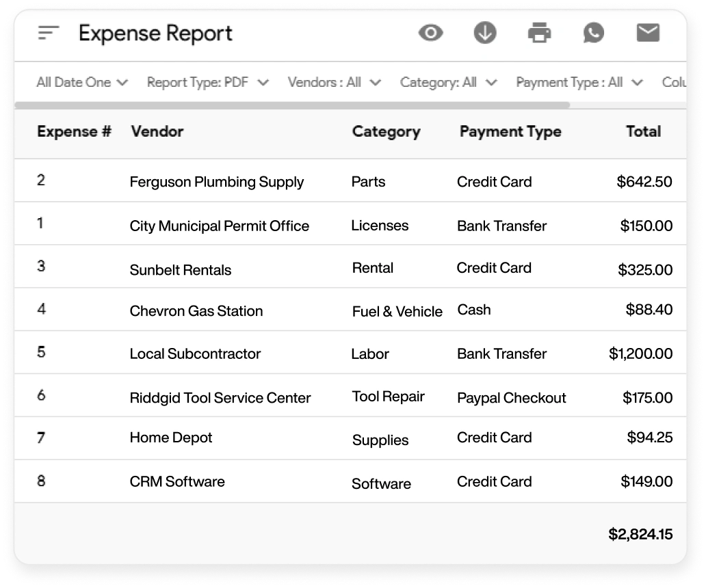Click Riddgid Tool Service Center vendor
Screen dimensions: 706x588
pos(220,398)
